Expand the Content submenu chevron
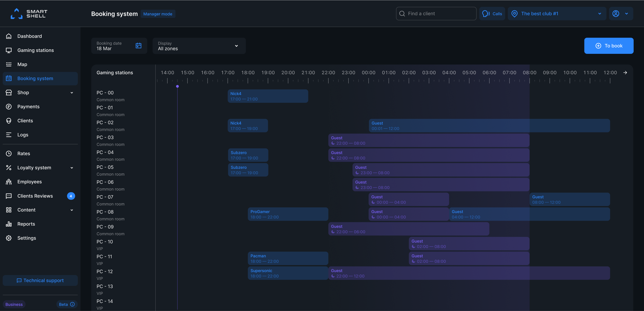Viewport: 644px width, 311px height. click(72, 210)
